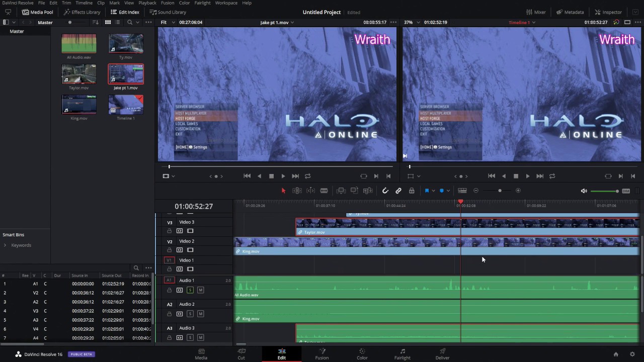Click Replace Clip toolbar icon
Image resolution: width=644 pixels, height=362 pixels.
pyautogui.click(x=368, y=191)
